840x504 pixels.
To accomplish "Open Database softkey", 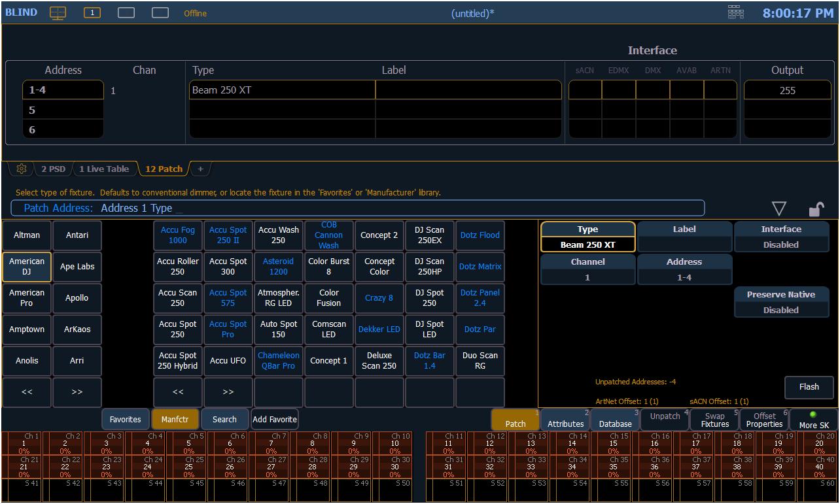I will (x=616, y=420).
